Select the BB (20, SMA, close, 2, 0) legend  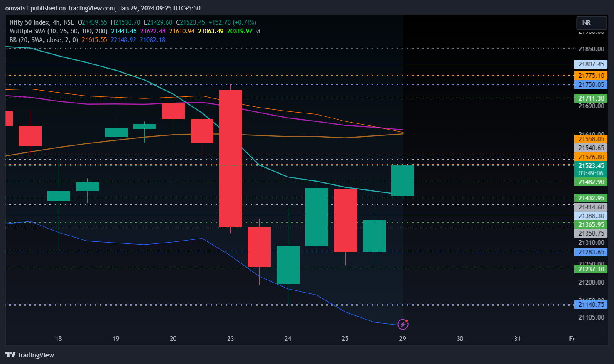click(44, 40)
